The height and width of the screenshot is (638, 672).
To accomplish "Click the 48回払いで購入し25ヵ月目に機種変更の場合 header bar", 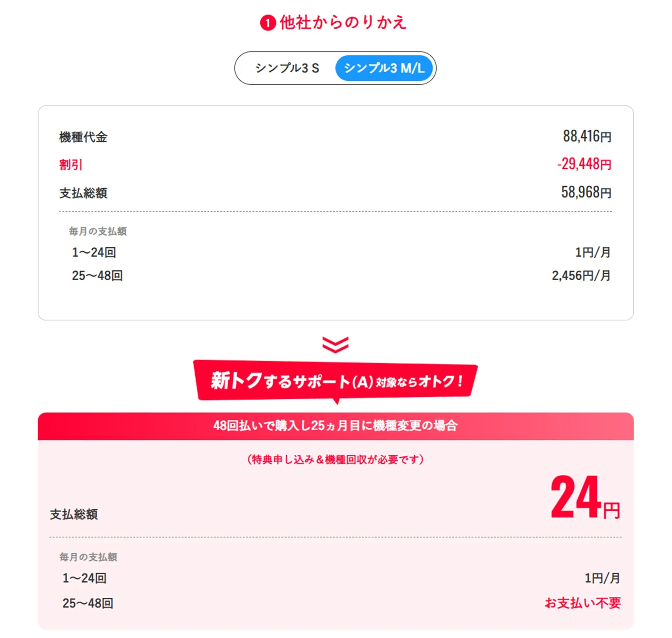I will (x=335, y=426).
